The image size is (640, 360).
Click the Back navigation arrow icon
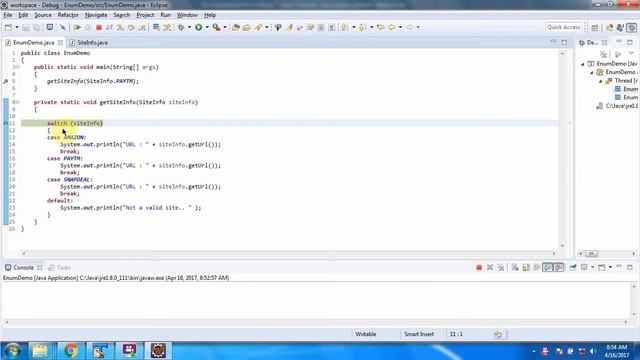[x=391, y=27]
